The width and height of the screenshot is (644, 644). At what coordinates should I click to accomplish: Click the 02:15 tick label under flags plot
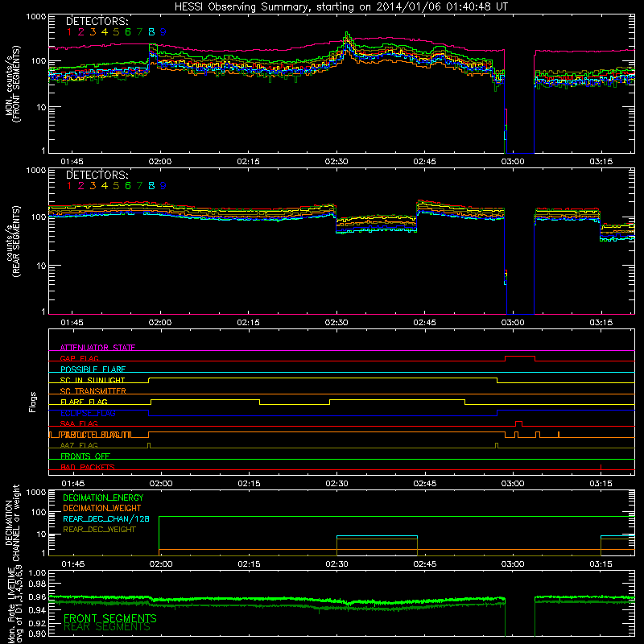tap(249, 484)
